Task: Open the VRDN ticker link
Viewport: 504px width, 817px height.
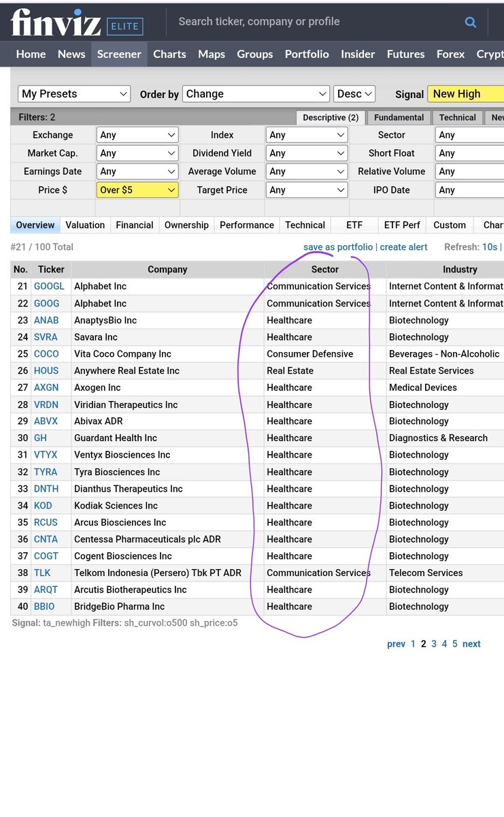Action: click(46, 404)
